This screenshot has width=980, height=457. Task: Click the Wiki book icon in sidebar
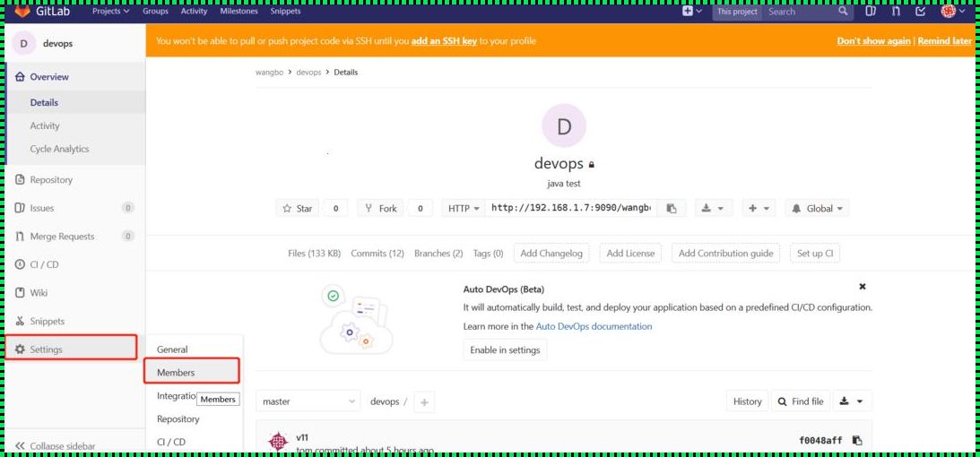pos(20,293)
